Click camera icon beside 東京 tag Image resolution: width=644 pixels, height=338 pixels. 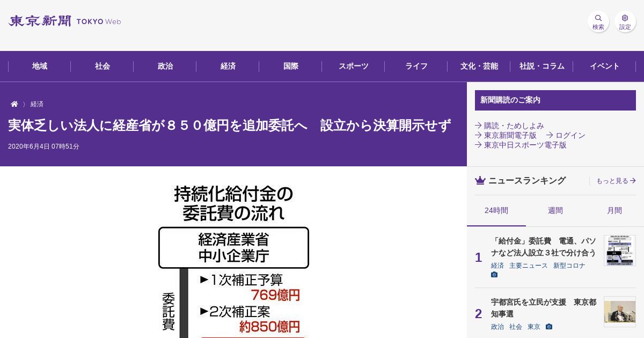pyautogui.click(x=549, y=327)
